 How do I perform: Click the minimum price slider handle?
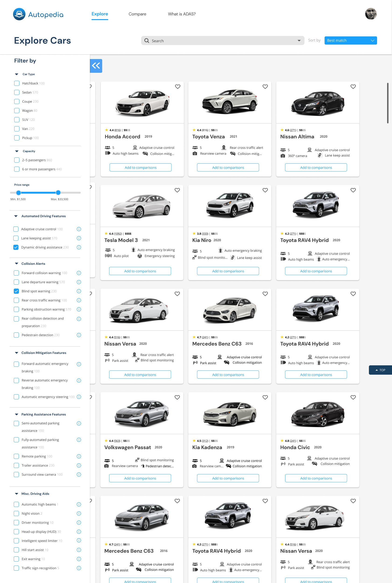[x=18, y=193]
